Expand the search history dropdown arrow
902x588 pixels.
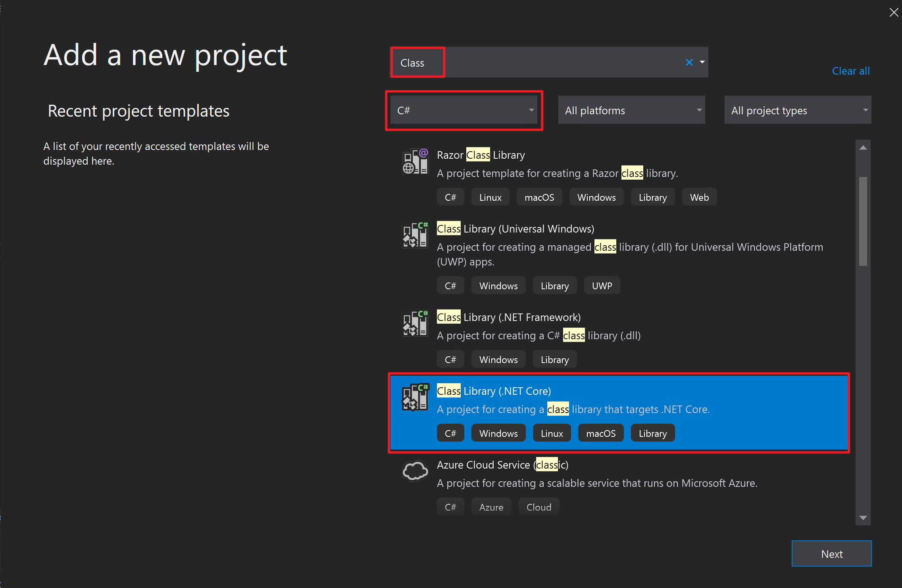coord(702,62)
